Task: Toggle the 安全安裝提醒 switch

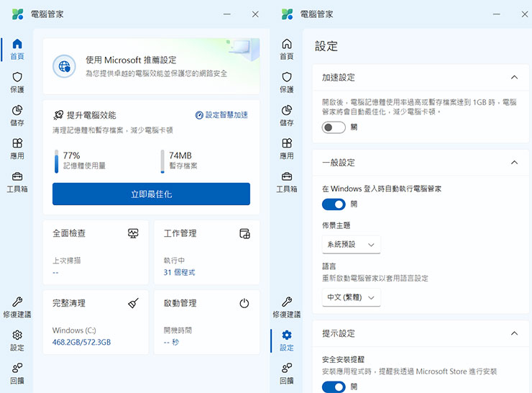Action: pyautogui.click(x=334, y=387)
